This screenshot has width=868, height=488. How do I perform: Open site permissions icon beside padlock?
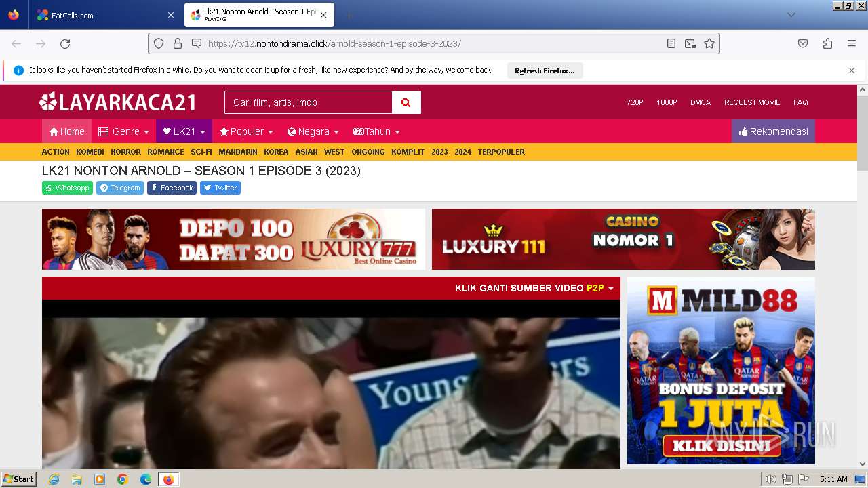point(197,43)
